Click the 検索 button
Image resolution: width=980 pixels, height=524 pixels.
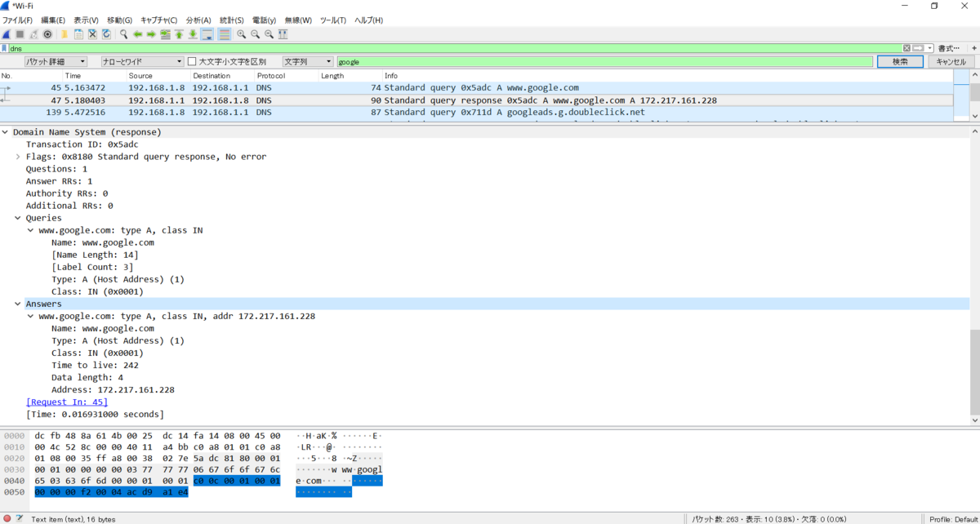pyautogui.click(x=900, y=61)
